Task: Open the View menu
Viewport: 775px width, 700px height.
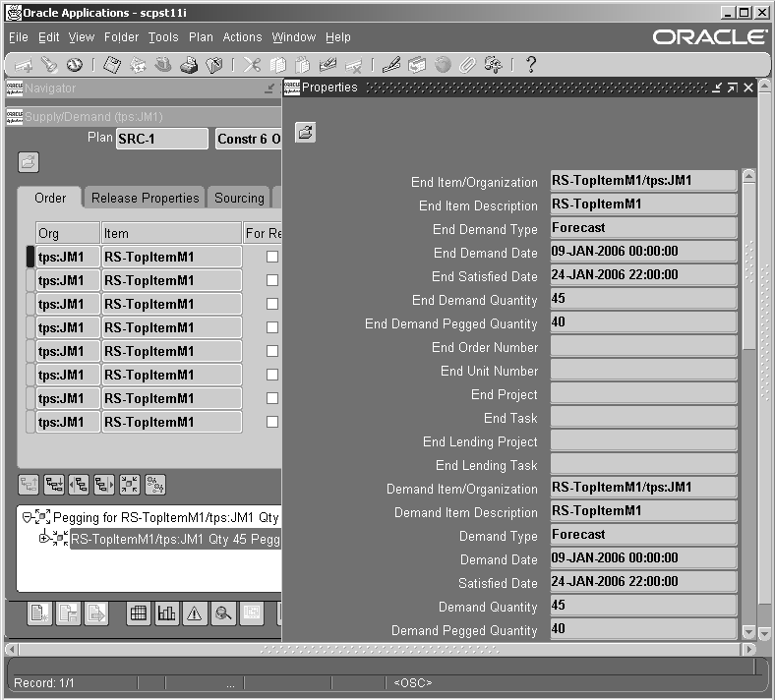Action: click(x=82, y=37)
